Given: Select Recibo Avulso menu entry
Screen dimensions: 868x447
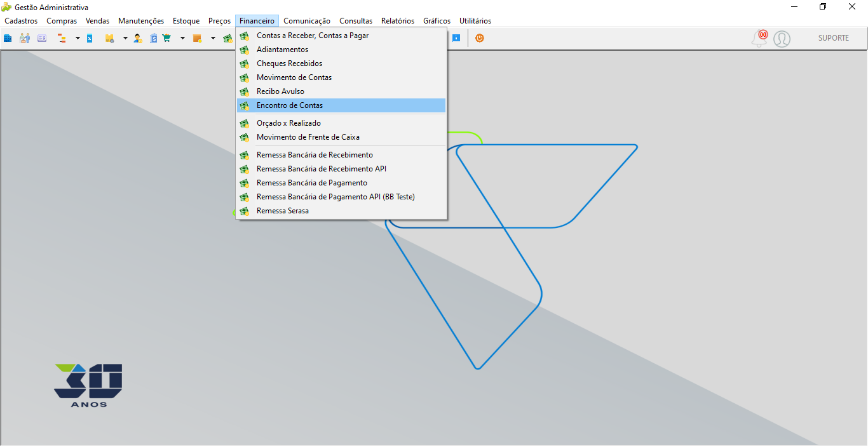Looking at the screenshot, I should point(341,91).
